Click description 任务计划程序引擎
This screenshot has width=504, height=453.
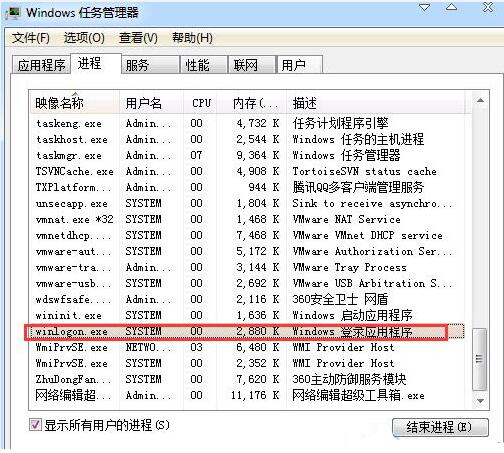340,123
